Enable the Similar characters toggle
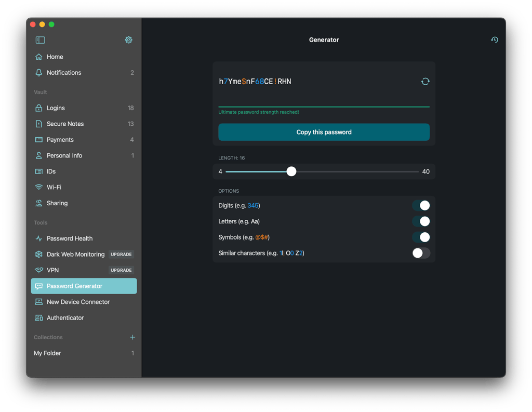 click(421, 253)
